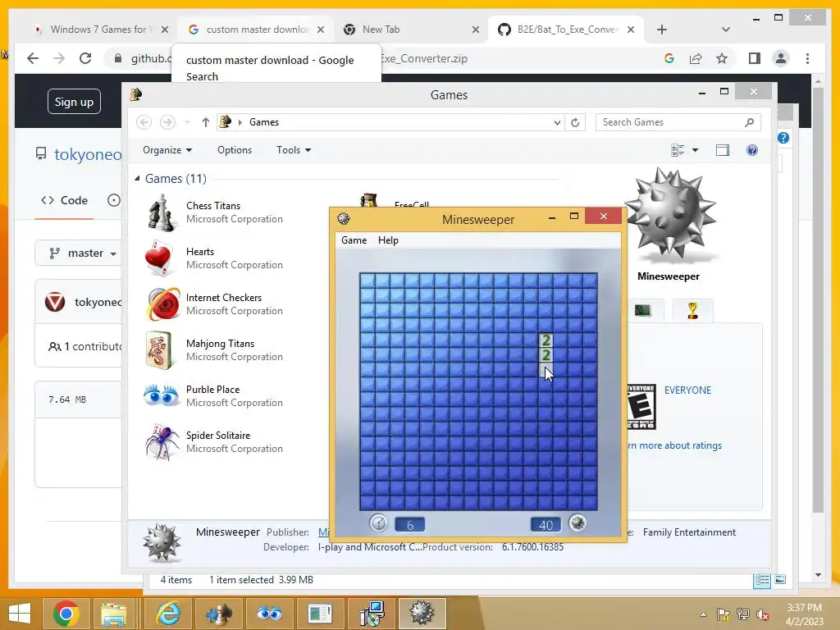The height and width of the screenshot is (630, 840).
Task: Click the Action Center flag tray icon
Action: click(723, 614)
